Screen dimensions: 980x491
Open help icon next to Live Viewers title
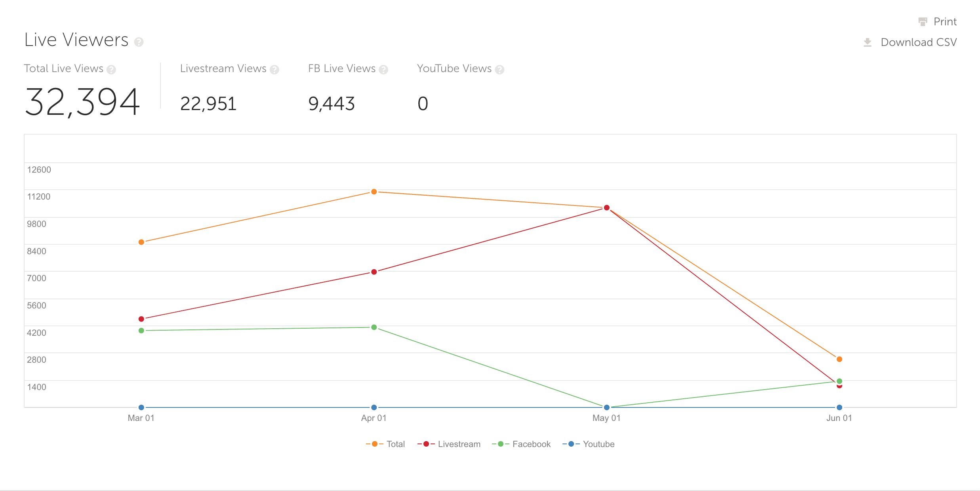(139, 42)
